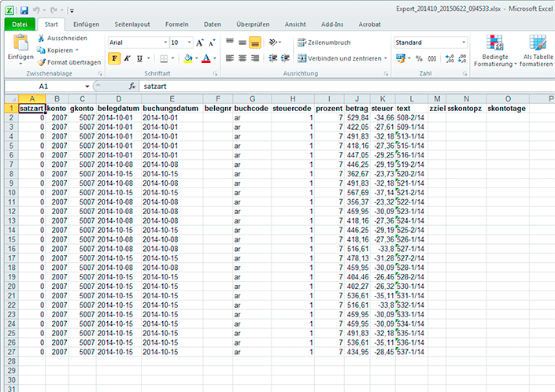The height and width of the screenshot is (392, 555).
Task: Click Format übertragen paintbrush
Action: pyautogui.click(x=41, y=61)
